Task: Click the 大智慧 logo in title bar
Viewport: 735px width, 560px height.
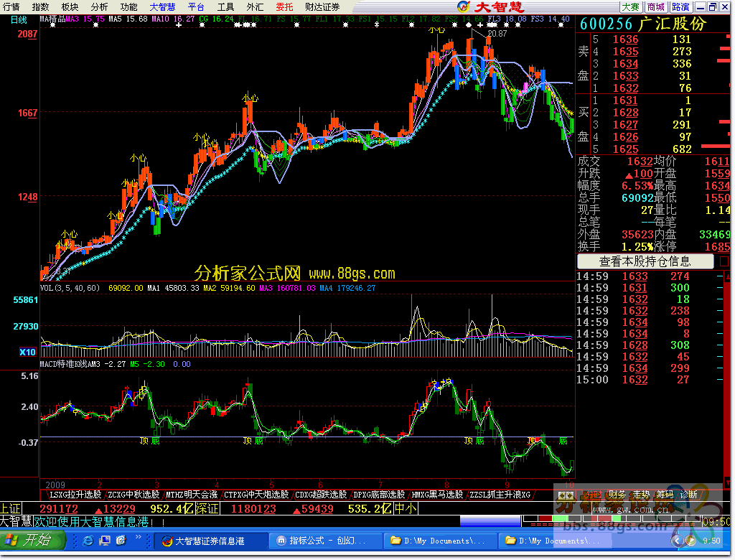Action: 491,6
